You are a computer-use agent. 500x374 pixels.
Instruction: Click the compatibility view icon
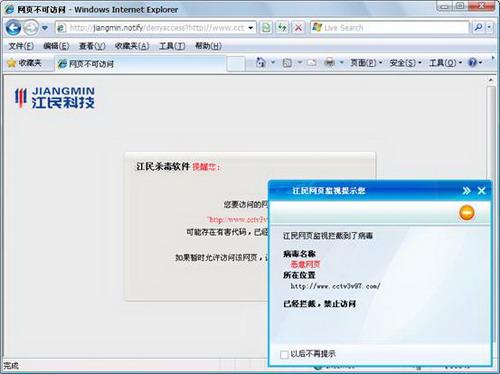click(266, 28)
